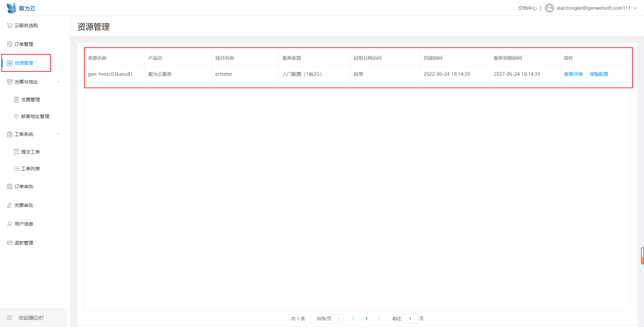Viewport: 644px width, 327px height.
Task: Click the collapse sidebar icon
Action: tap(9, 318)
